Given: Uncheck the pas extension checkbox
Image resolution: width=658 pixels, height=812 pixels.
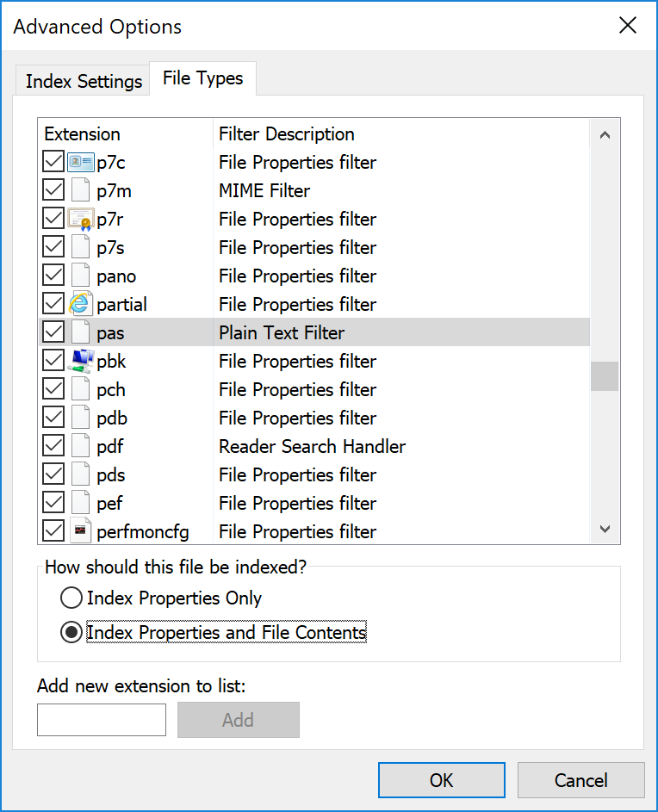Looking at the screenshot, I should point(53,332).
